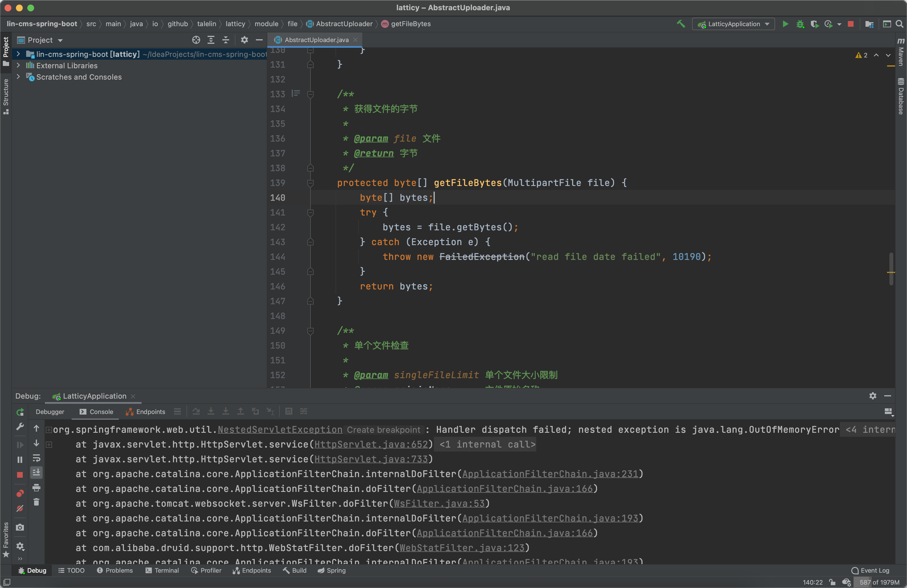Click Run with Coverage icon
The width and height of the screenshot is (907, 588).
[x=814, y=24]
